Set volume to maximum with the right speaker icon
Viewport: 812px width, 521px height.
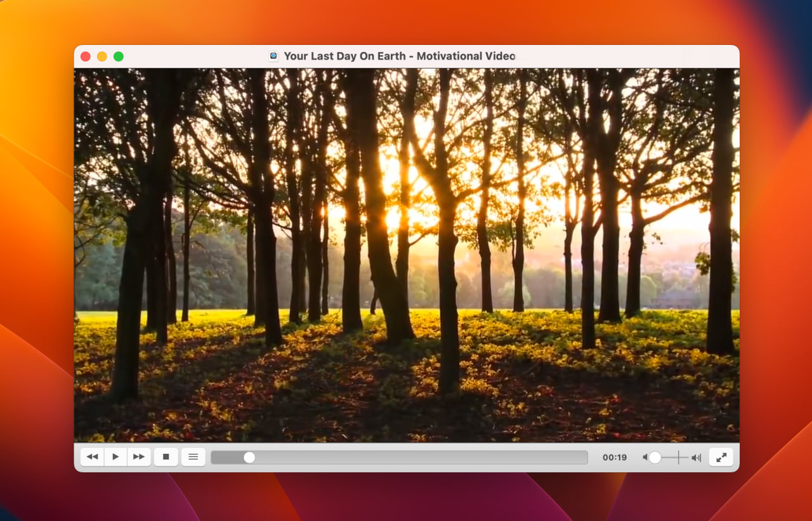pyautogui.click(x=695, y=456)
